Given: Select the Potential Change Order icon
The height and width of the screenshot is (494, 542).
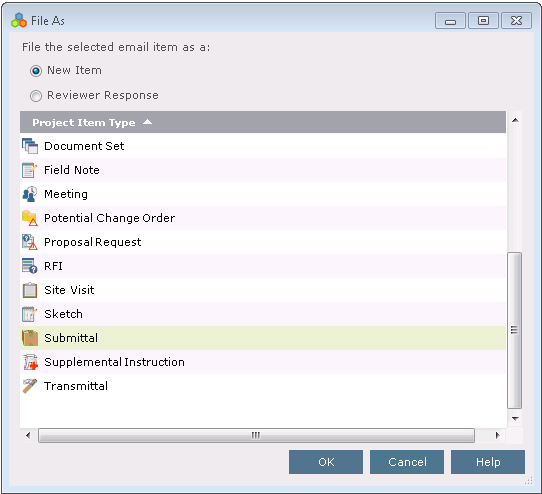Looking at the screenshot, I should click(30, 218).
